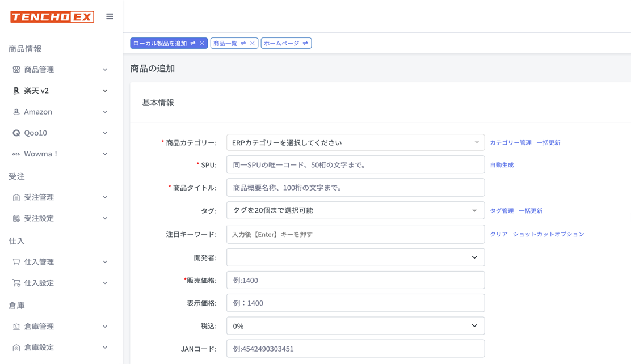Viewport: 631px width, 364px height.
Task: Click the 楽天 v2 R icon
Action: 16,91
